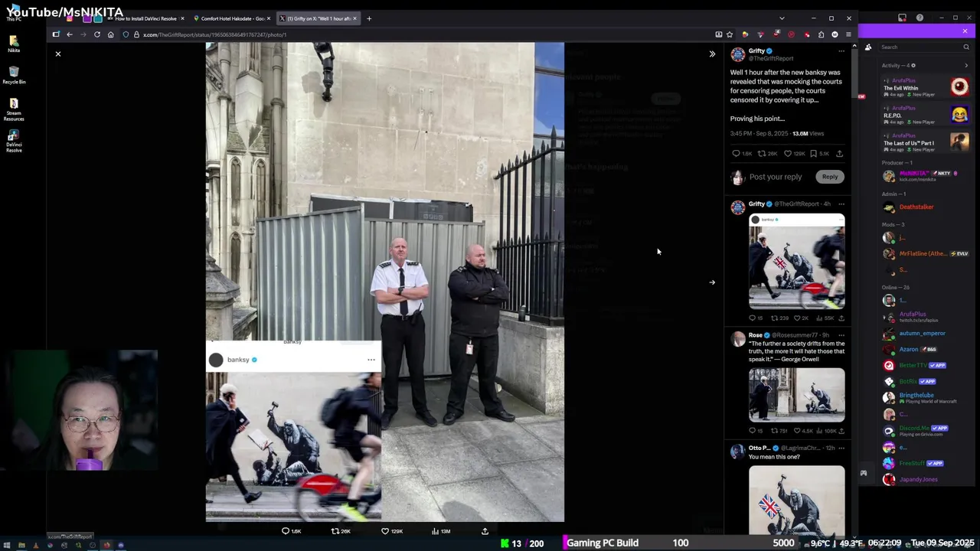Go to the next photo with the arrow

712,282
